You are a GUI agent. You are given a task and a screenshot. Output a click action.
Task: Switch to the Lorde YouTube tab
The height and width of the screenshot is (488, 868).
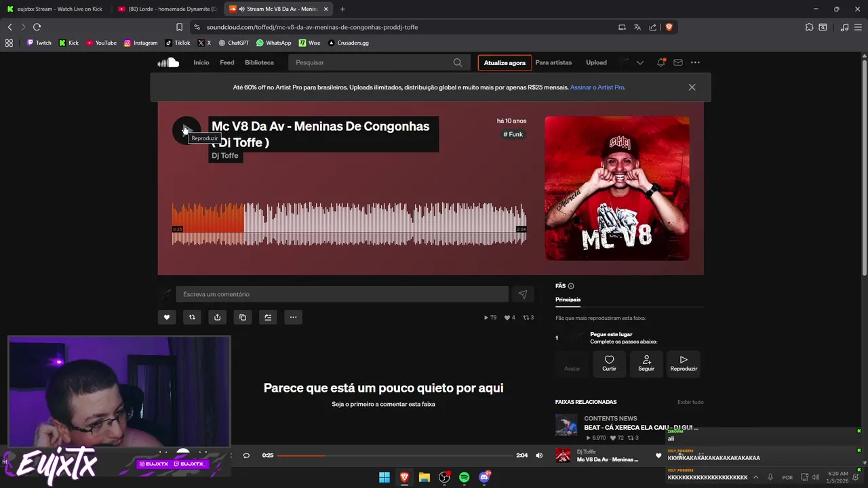(x=167, y=9)
